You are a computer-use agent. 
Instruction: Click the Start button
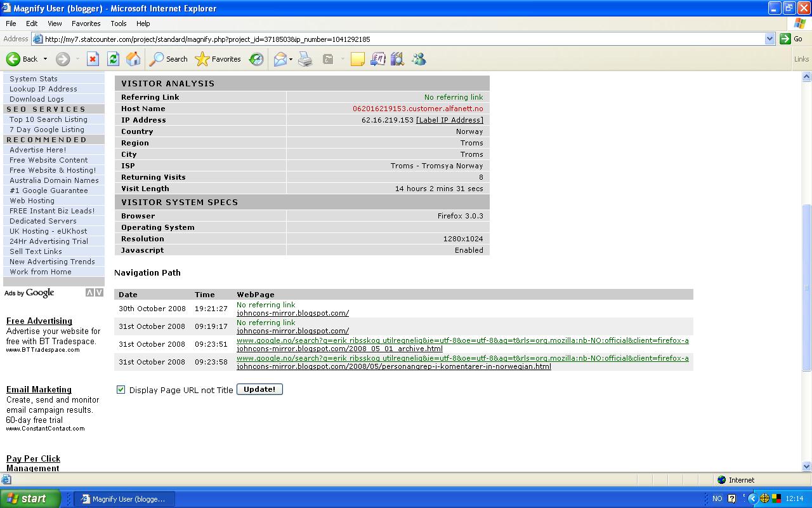click(x=30, y=498)
